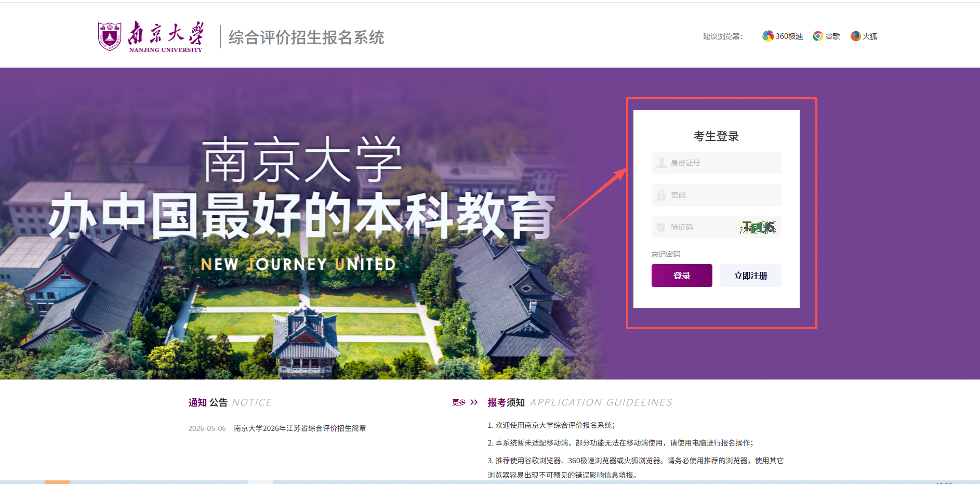Click the lock icon in password field
This screenshot has width=980, height=484.
[661, 195]
